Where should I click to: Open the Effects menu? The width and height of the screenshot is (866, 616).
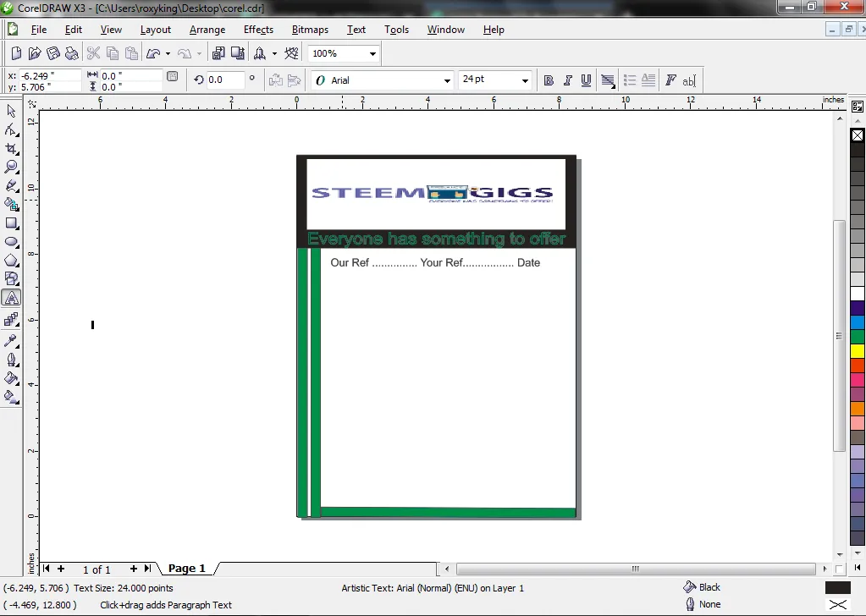click(258, 30)
